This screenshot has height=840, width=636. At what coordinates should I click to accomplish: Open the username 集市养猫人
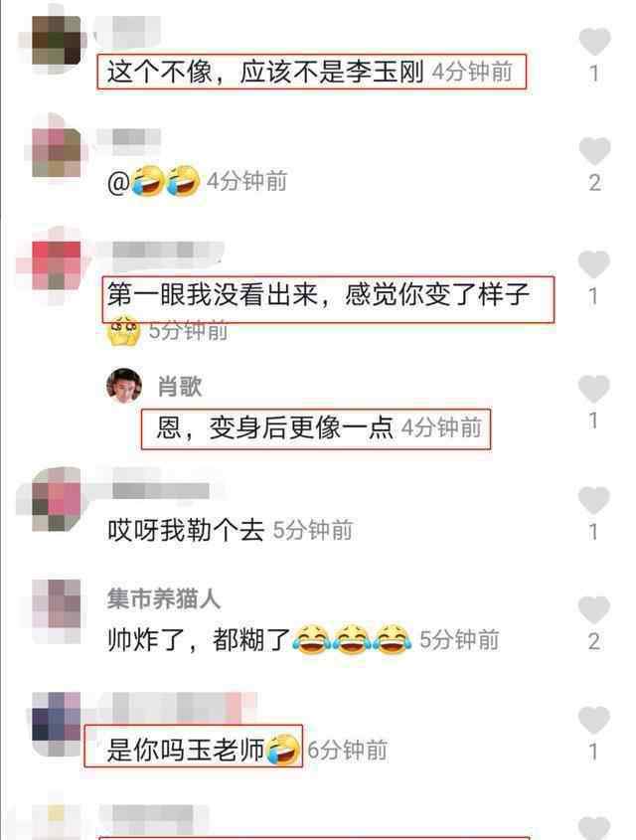pos(164,598)
